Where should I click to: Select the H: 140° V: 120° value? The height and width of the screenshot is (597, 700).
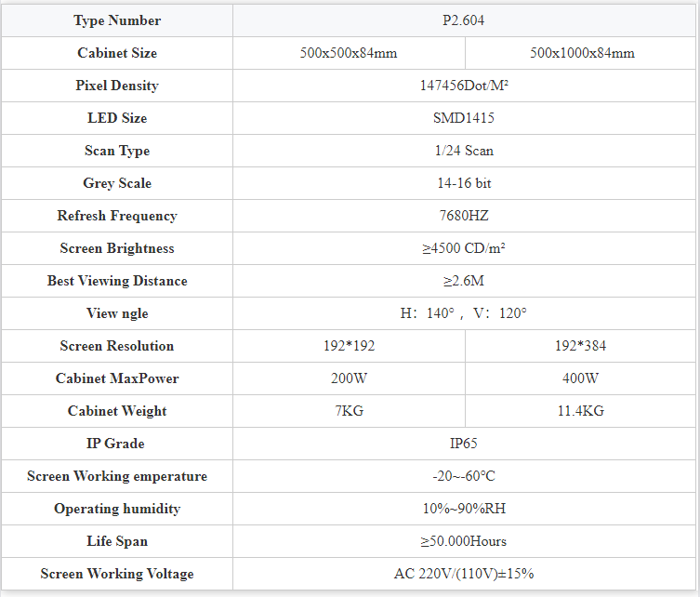click(x=463, y=313)
